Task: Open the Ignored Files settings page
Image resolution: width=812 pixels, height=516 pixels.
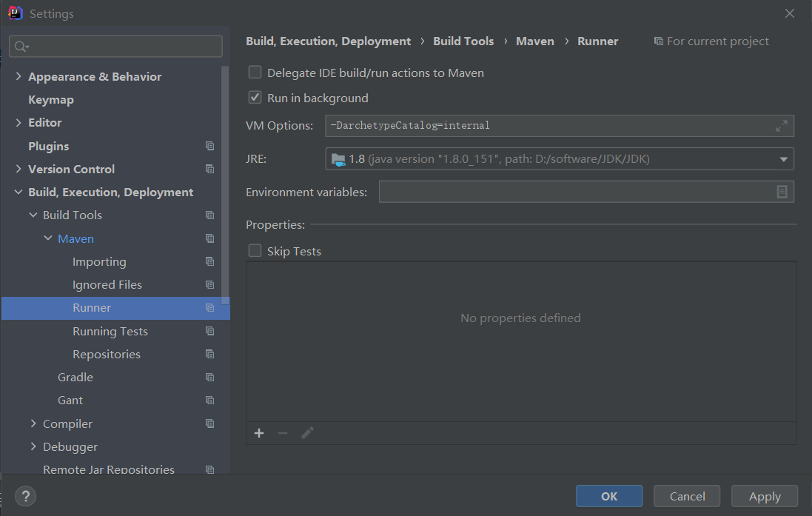Action: (x=107, y=285)
